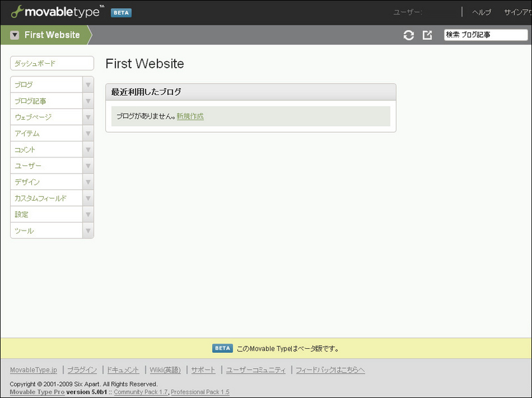
Task: Open the ユーザーコミュニティ footer link
Action: pos(256,370)
